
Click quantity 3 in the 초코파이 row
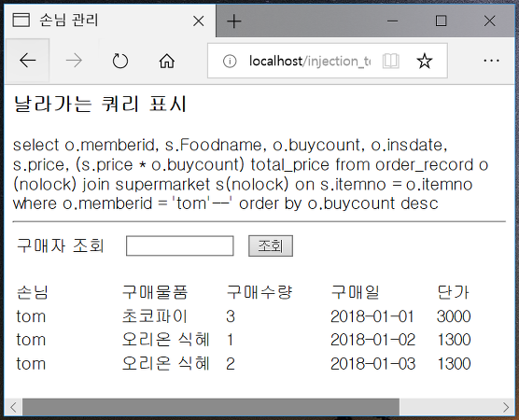click(x=231, y=316)
